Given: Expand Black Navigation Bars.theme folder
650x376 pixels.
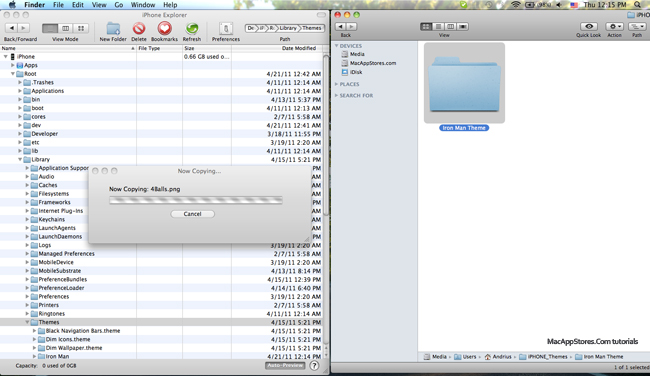Looking at the screenshot, I should (34, 331).
